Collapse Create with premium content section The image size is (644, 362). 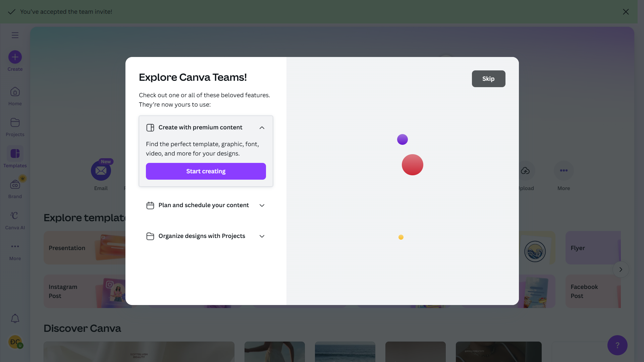(262, 128)
